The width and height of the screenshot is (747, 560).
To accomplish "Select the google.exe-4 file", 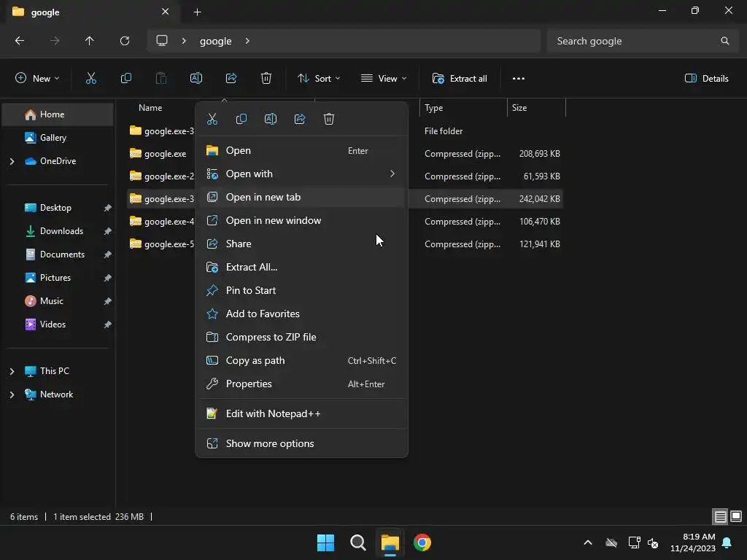I will click(162, 222).
